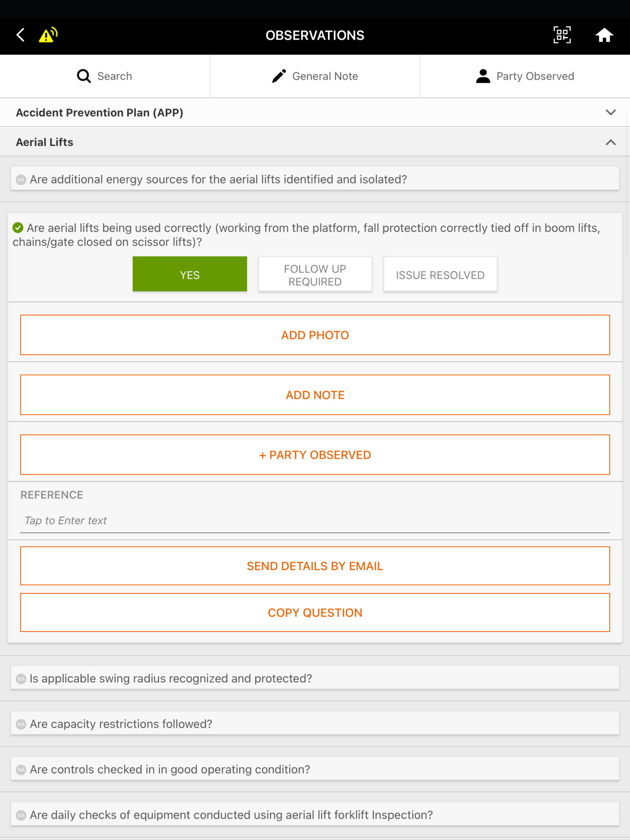Expand swing radius recognized question
The height and width of the screenshot is (840, 630).
315,678
